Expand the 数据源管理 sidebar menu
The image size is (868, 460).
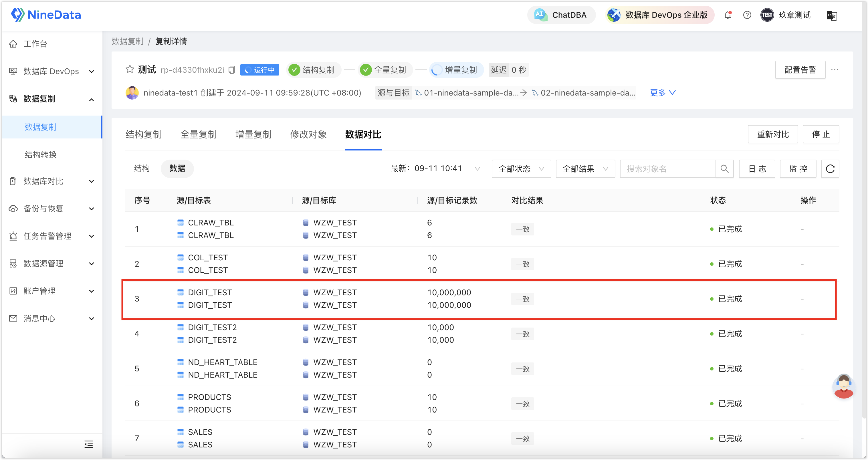click(x=51, y=263)
